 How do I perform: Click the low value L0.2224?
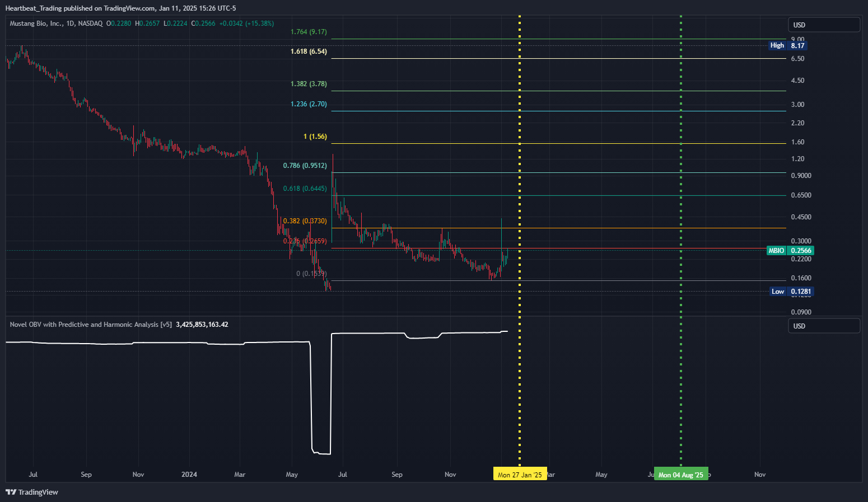coord(175,24)
